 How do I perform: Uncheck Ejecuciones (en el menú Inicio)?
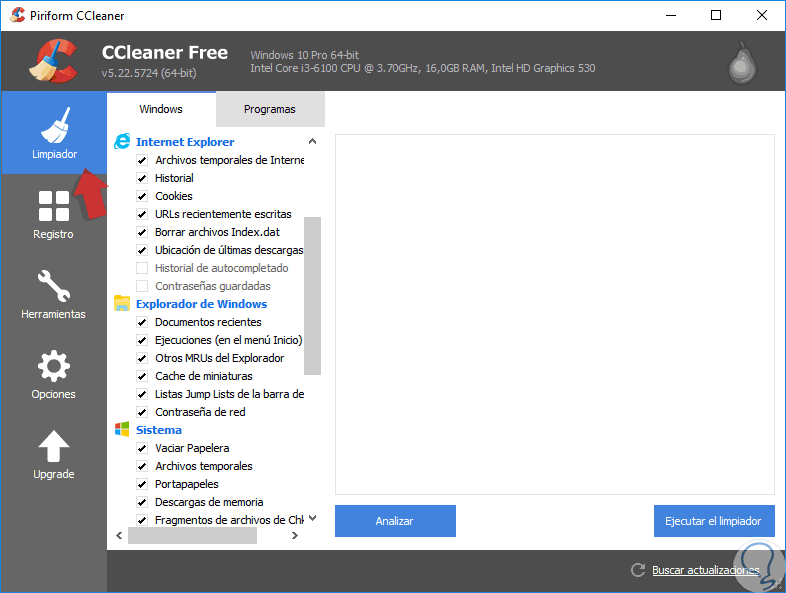(x=142, y=340)
